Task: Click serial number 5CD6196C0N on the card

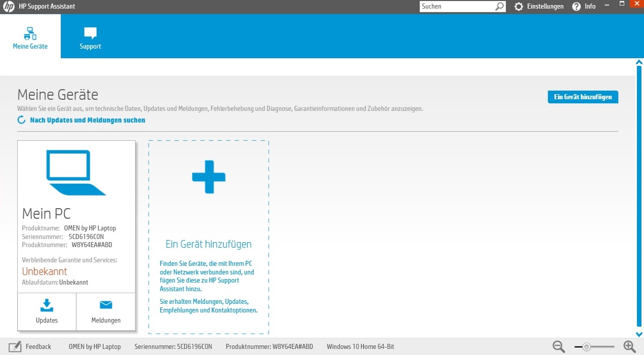Action: pyautogui.click(x=87, y=236)
